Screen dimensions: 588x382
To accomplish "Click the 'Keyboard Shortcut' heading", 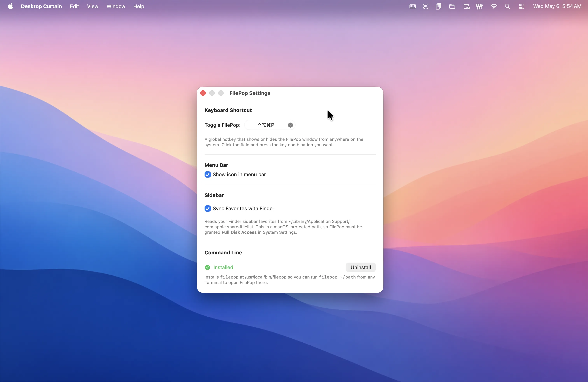I will (x=228, y=110).
